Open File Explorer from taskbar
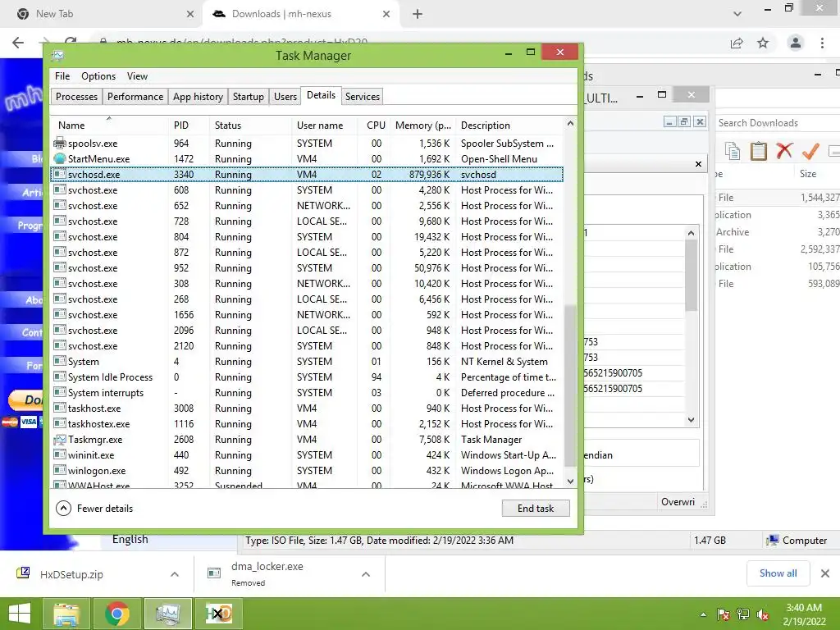This screenshot has height=630, width=840. tap(66, 614)
